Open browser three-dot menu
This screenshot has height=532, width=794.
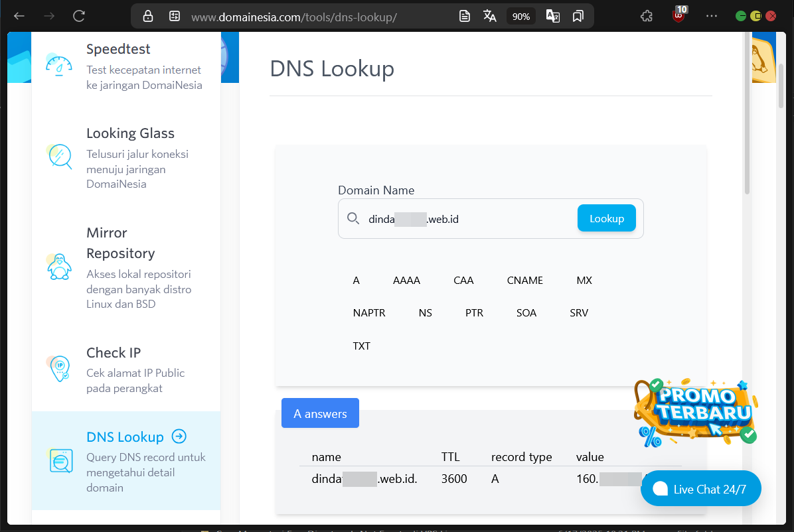712,16
